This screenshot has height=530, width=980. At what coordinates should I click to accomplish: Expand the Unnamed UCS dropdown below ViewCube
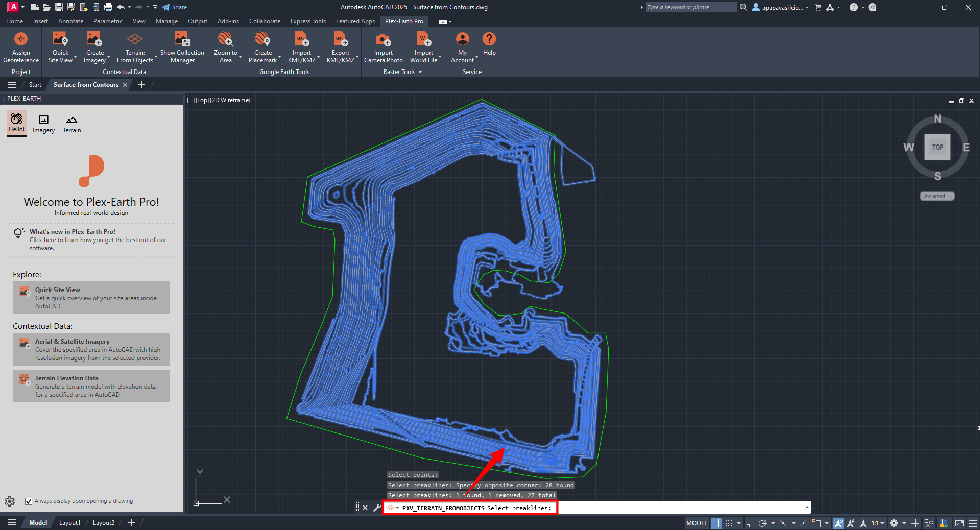[950, 196]
